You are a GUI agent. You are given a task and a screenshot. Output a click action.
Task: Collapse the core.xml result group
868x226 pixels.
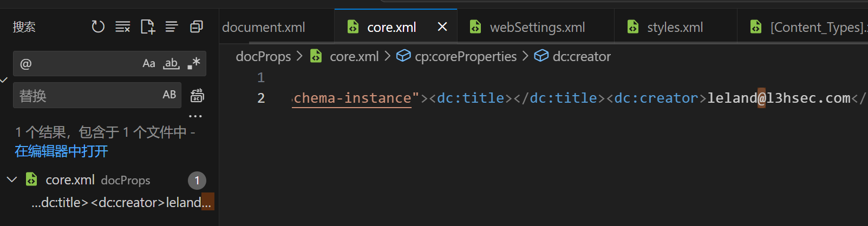tap(12, 180)
